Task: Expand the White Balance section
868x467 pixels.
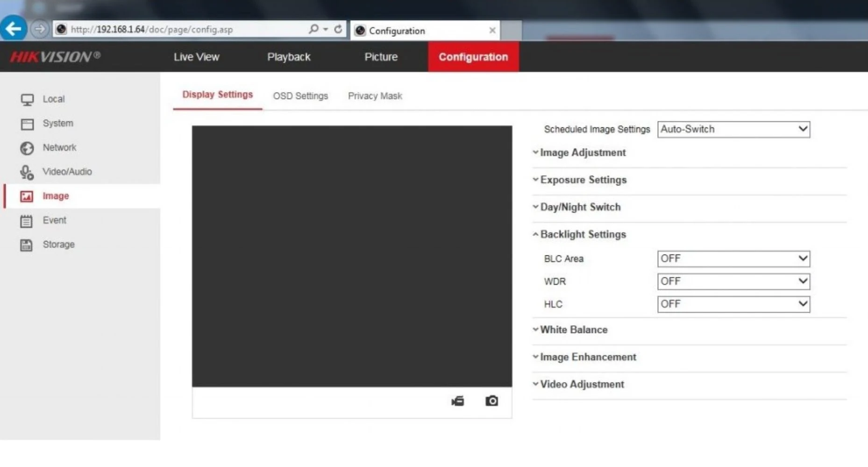Action: (570, 330)
